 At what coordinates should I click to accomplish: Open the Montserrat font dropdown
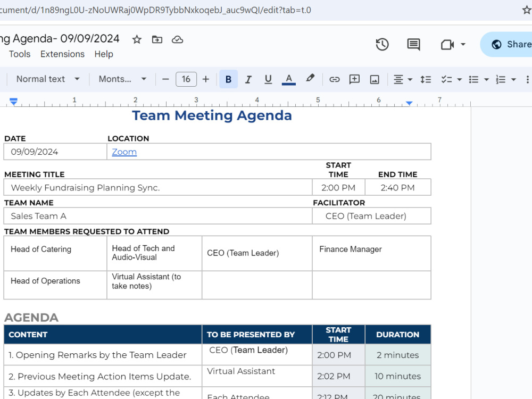(122, 79)
